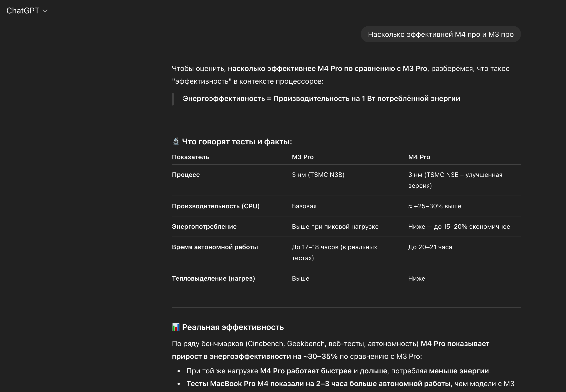Click the Производительность (CPU) row label
Image resolution: width=566 pixels, height=392 pixels.
[x=215, y=206]
